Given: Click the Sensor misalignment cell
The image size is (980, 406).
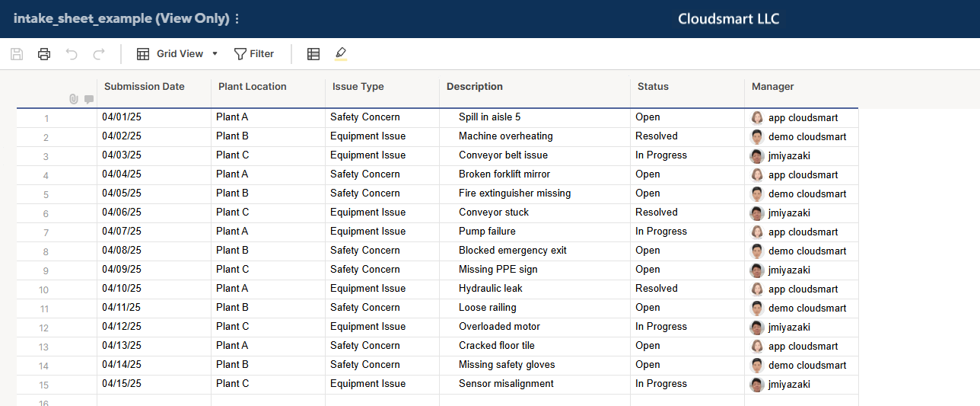Looking at the screenshot, I should 535,384.
